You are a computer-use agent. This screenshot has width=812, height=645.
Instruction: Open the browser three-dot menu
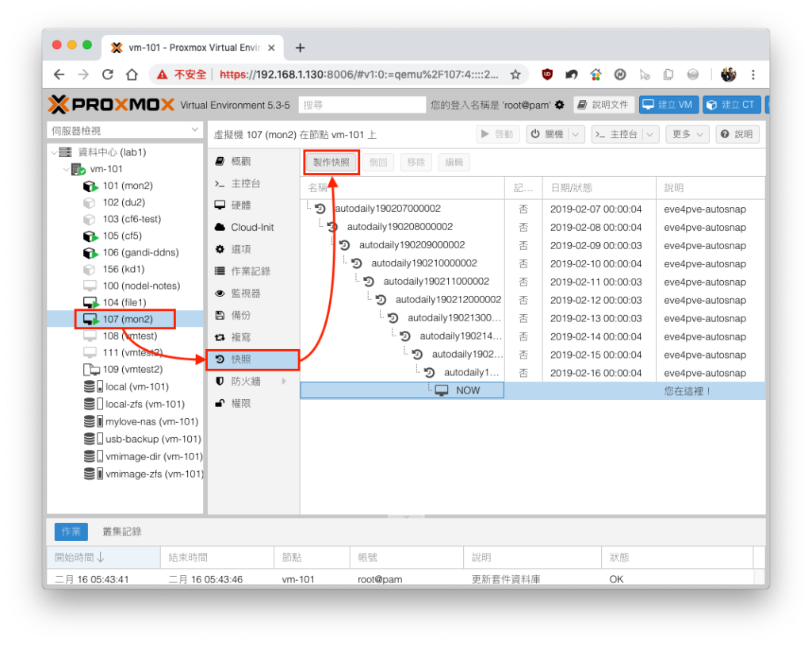753,75
